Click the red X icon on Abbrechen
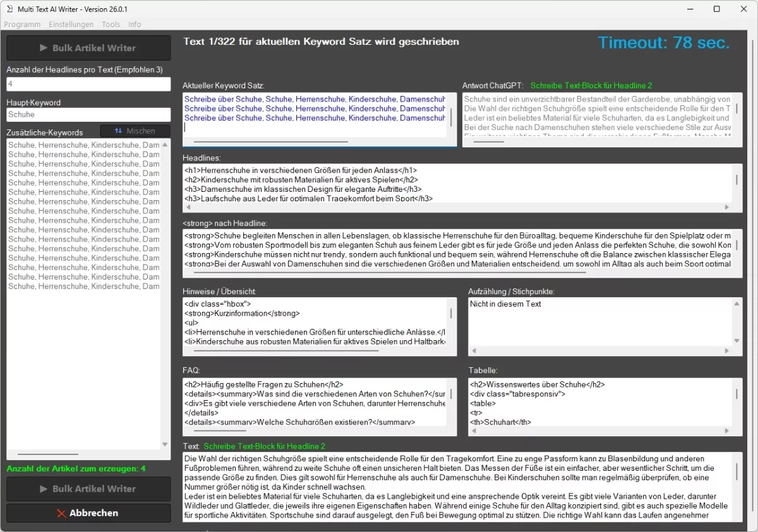This screenshot has width=758, height=532. pyautogui.click(x=61, y=514)
